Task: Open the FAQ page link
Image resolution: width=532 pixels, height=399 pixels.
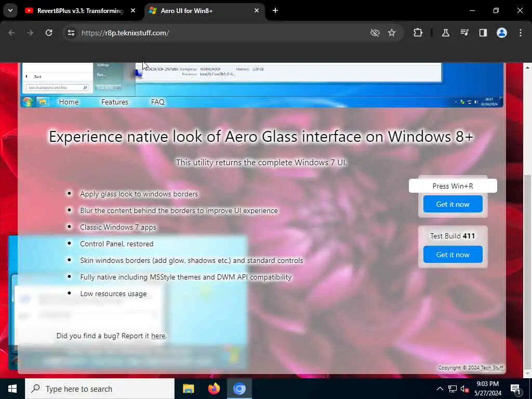Action: (x=158, y=102)
